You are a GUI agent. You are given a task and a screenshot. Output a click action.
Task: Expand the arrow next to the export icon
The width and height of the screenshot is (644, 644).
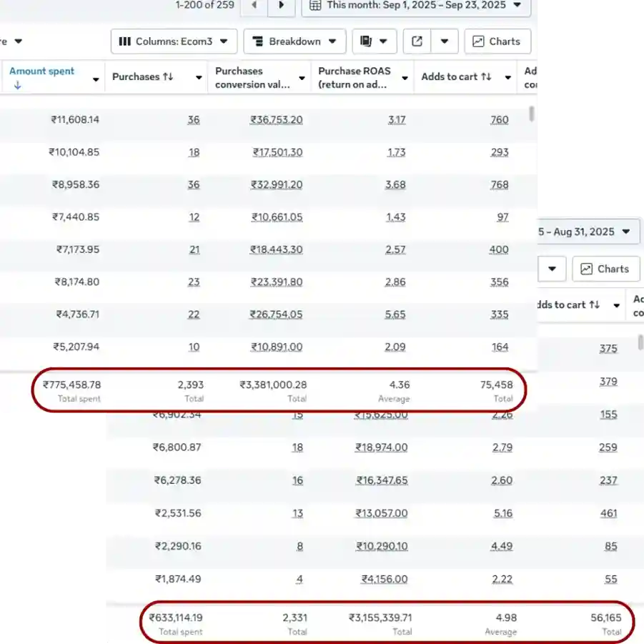tap(445, 41)
